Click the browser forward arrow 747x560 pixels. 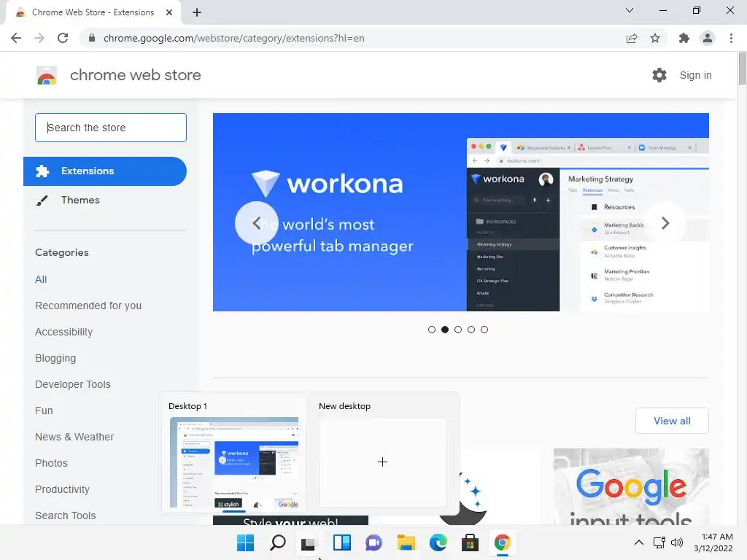pos(39,38)
